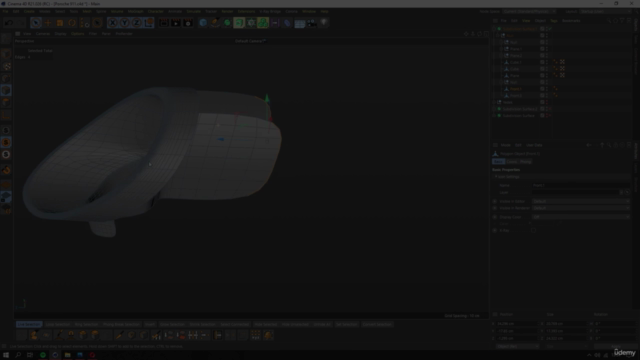Click the first Viewport Solo S icon
The image size is (640, 360).
(6, 130)
